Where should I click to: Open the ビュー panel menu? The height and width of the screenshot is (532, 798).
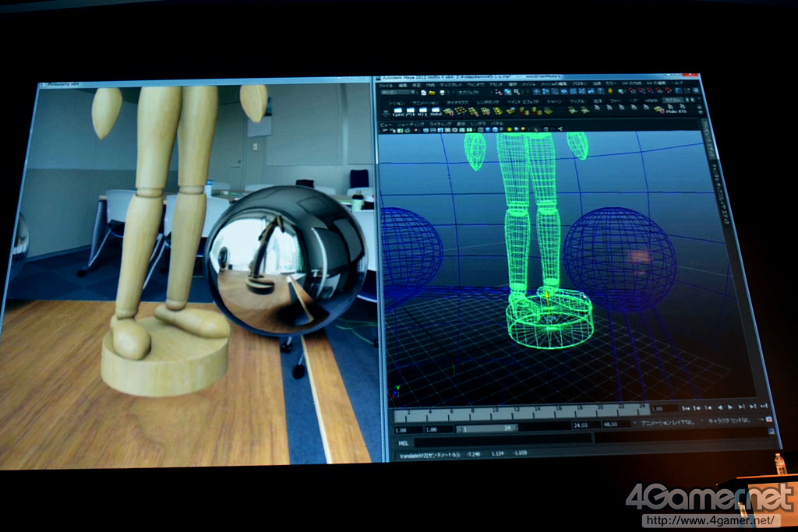pyautogui.click(x=386, y=125)
